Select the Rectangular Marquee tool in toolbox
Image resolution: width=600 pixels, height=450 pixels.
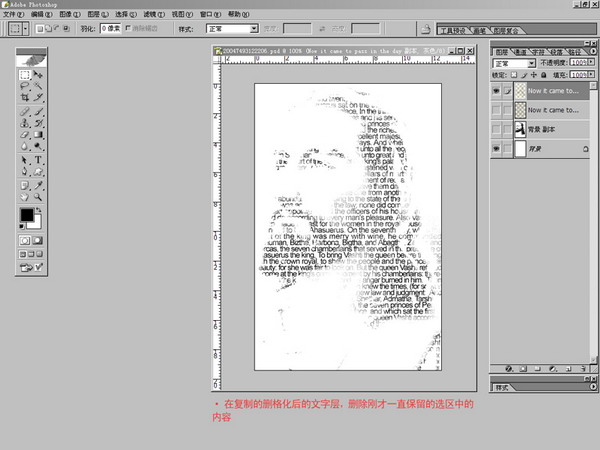coord(25,75)
